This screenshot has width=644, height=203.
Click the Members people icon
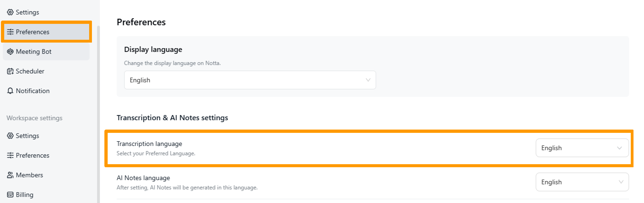(10, 175)
